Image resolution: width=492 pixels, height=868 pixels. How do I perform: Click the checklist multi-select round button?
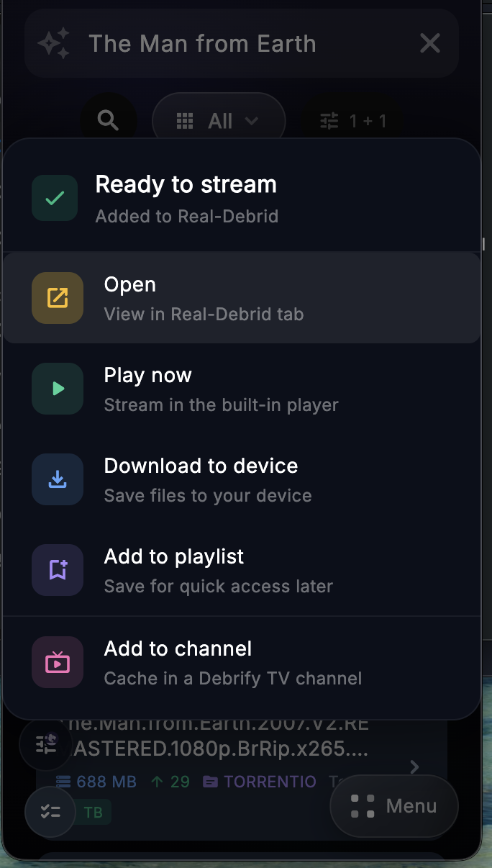(x=50, y=812)
